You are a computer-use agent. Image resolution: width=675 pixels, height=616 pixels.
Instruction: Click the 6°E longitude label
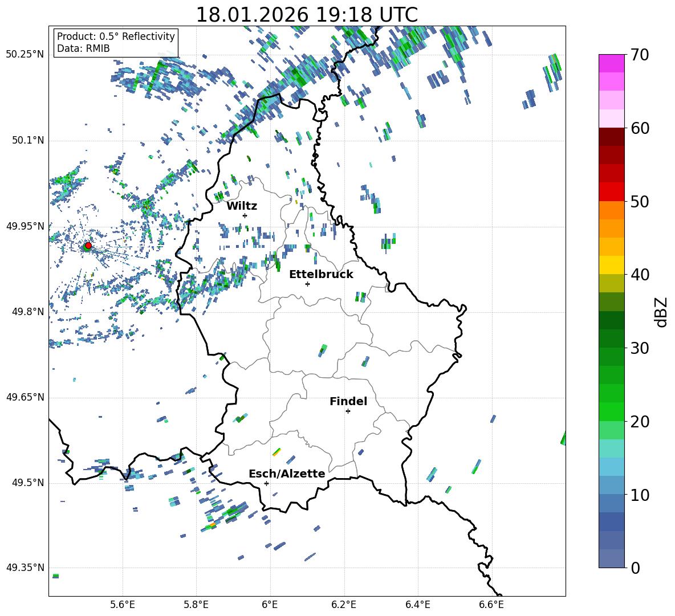[x=270, y=605]
